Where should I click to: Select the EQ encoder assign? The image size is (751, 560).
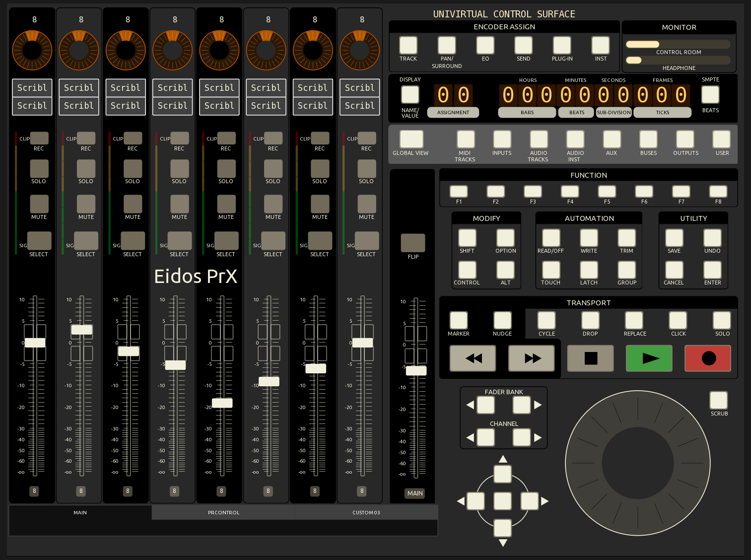click(485, 45)
